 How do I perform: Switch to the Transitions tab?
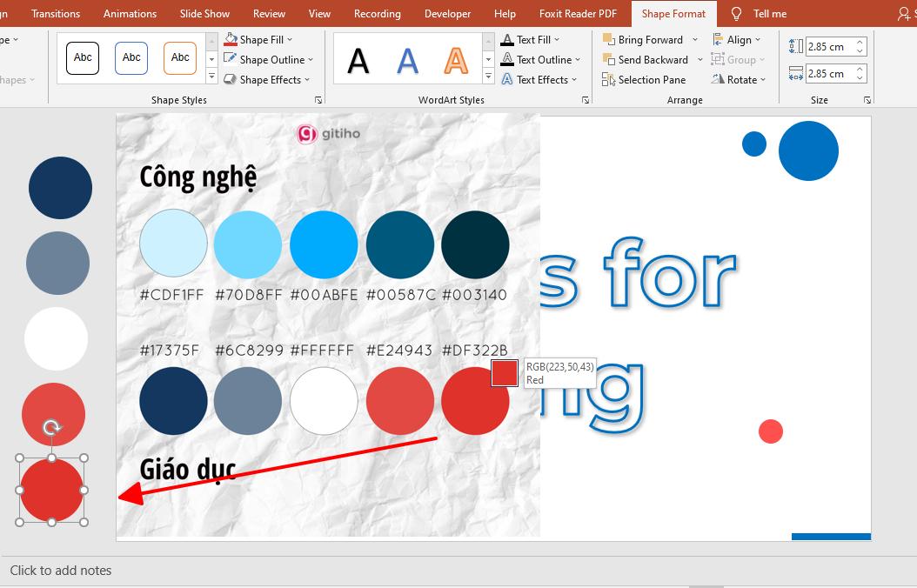pyautogui.click(x=56, y=13)
